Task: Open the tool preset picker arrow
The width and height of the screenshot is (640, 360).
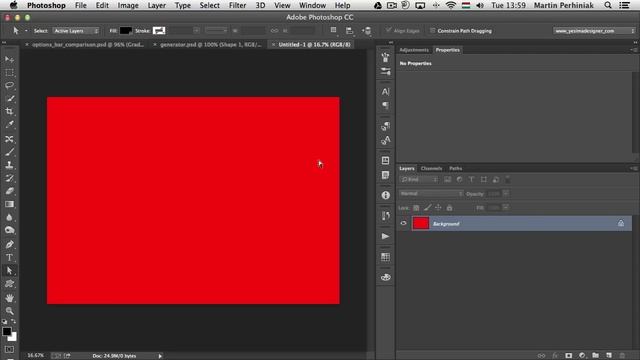Action: 26,31
